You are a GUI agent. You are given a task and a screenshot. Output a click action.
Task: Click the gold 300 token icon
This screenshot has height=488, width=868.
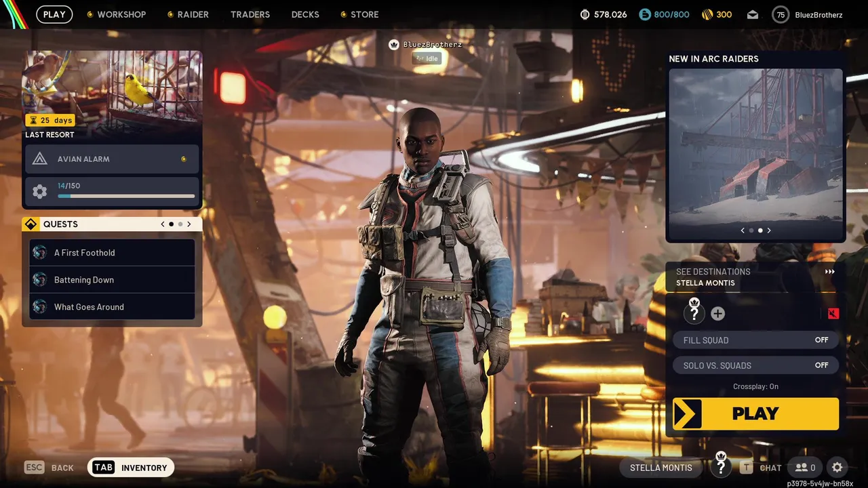click(x=706, y=14)
